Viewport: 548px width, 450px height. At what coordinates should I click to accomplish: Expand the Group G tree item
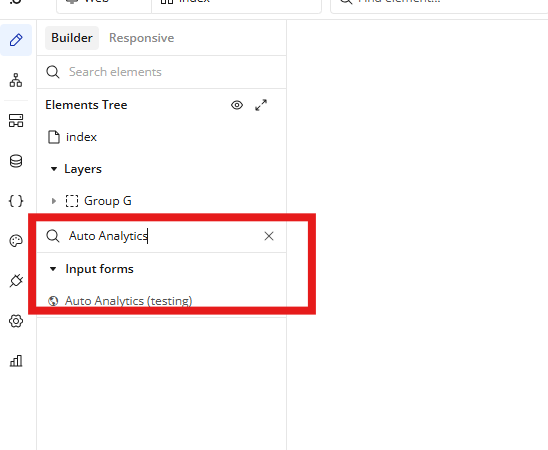(x=53, y=201)
